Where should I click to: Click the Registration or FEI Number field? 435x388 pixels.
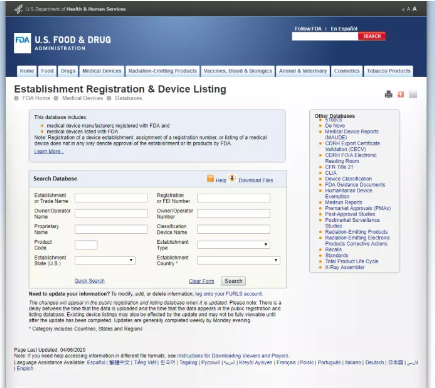233,198
